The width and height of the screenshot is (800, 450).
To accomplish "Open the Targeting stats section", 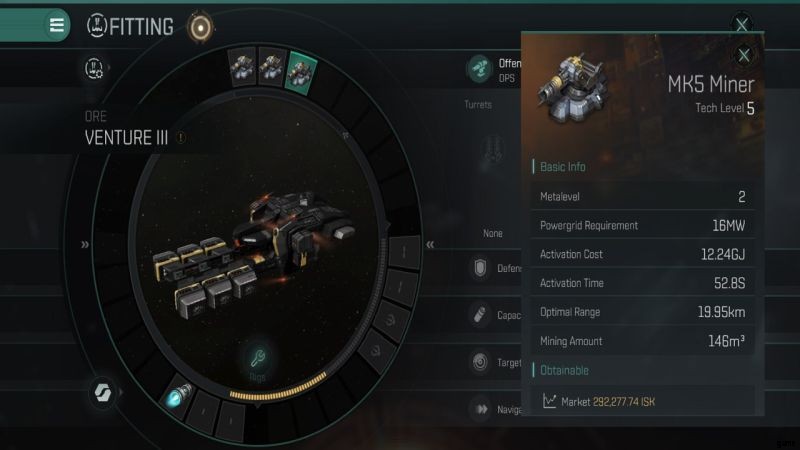I will [x=495, y=362].
